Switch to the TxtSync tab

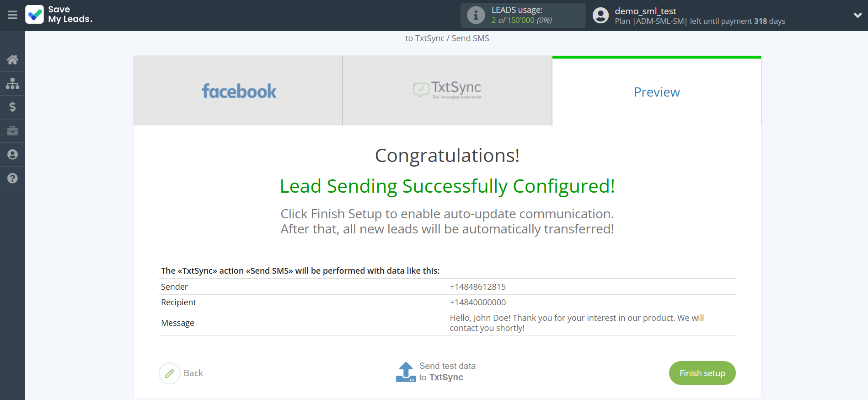447,90
